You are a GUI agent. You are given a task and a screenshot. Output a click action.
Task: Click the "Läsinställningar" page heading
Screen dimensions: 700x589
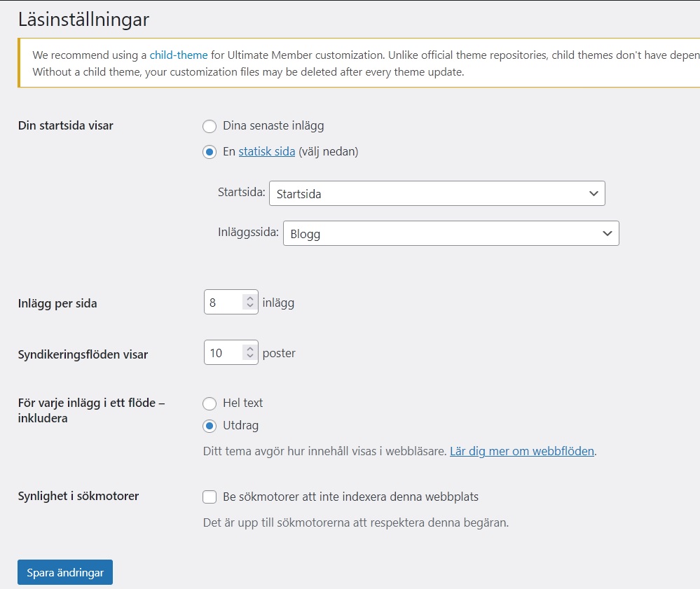(83, 20)
